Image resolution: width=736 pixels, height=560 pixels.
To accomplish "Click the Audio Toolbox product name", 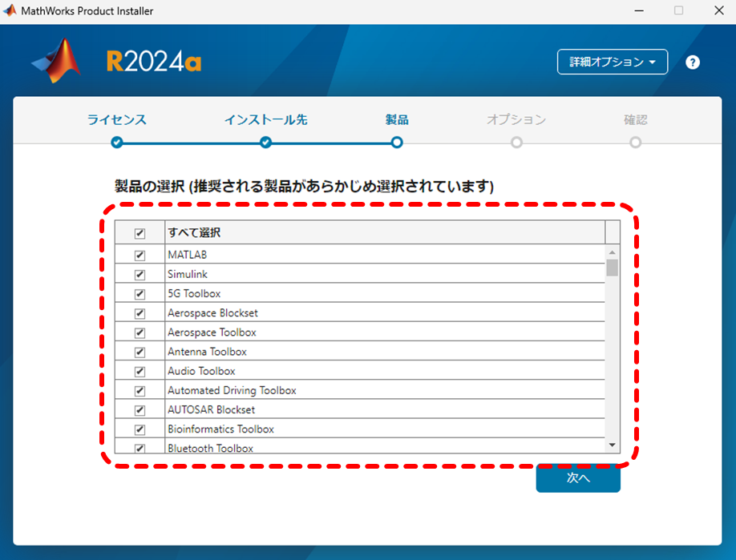I will tap(201, 371).
